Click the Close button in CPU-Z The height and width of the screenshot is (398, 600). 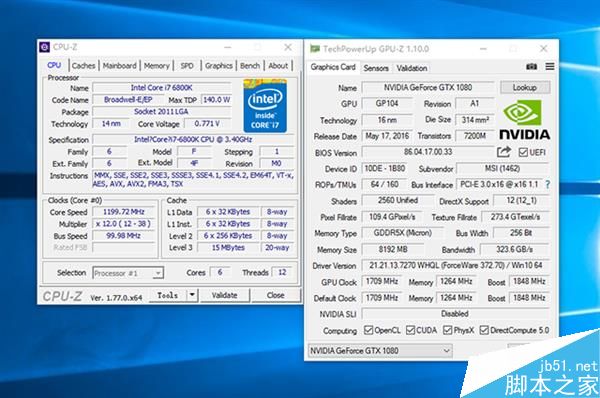coord(276,295)
